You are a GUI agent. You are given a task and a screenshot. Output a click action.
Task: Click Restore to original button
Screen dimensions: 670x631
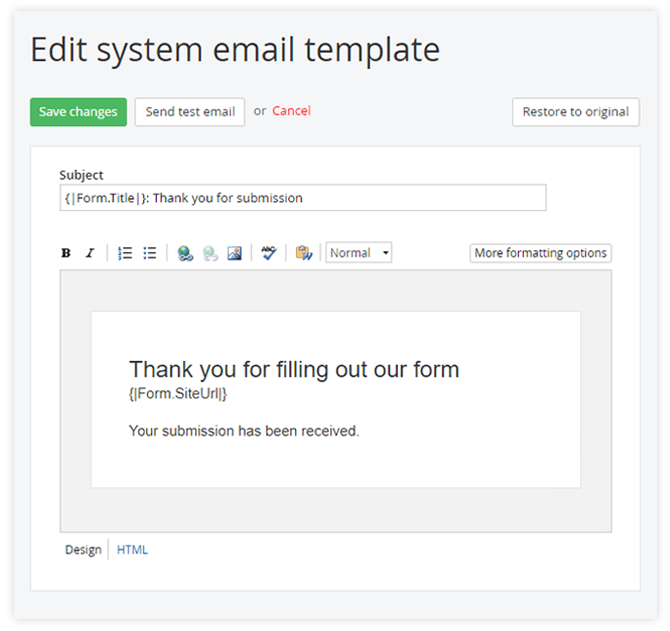pyautogui.click(x=575, y=112)
